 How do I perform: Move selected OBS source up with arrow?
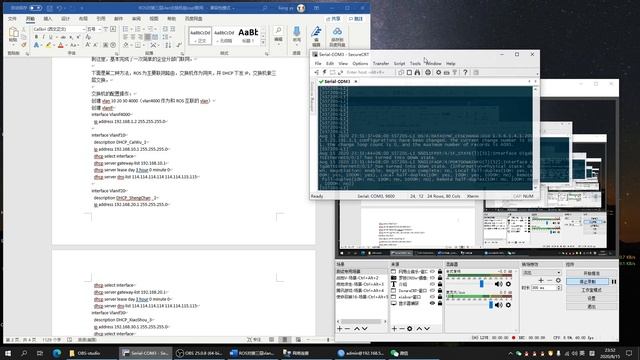point(419,329)
